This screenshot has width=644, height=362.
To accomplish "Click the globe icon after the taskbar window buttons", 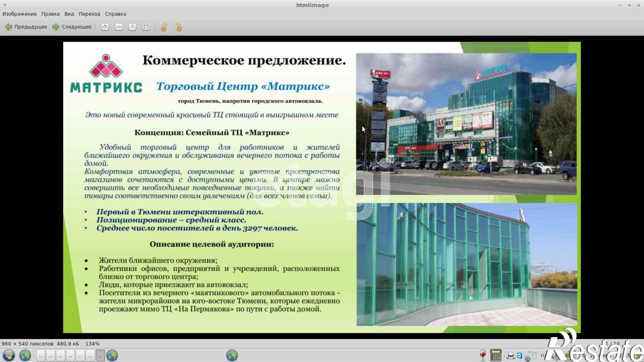I will coord(112,356).
